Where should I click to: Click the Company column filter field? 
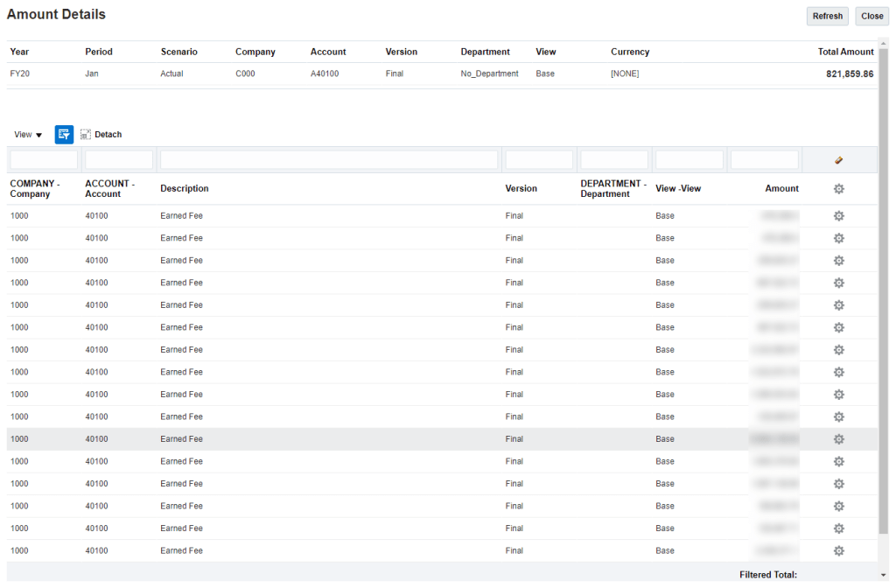pos(44,160)
